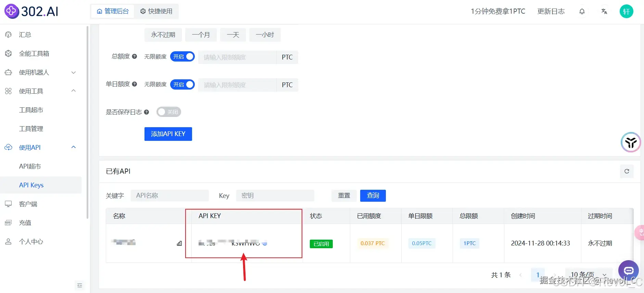This screenshot has width=644, height=293.
Task: Click the floating assistant round icon
Action: point(631,142)
